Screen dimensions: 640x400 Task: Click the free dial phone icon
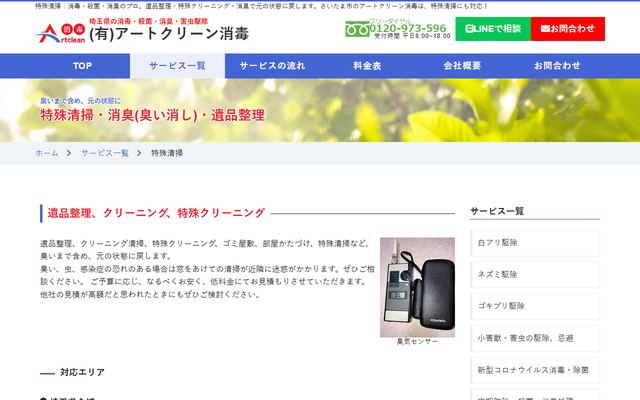click(357, 29)
